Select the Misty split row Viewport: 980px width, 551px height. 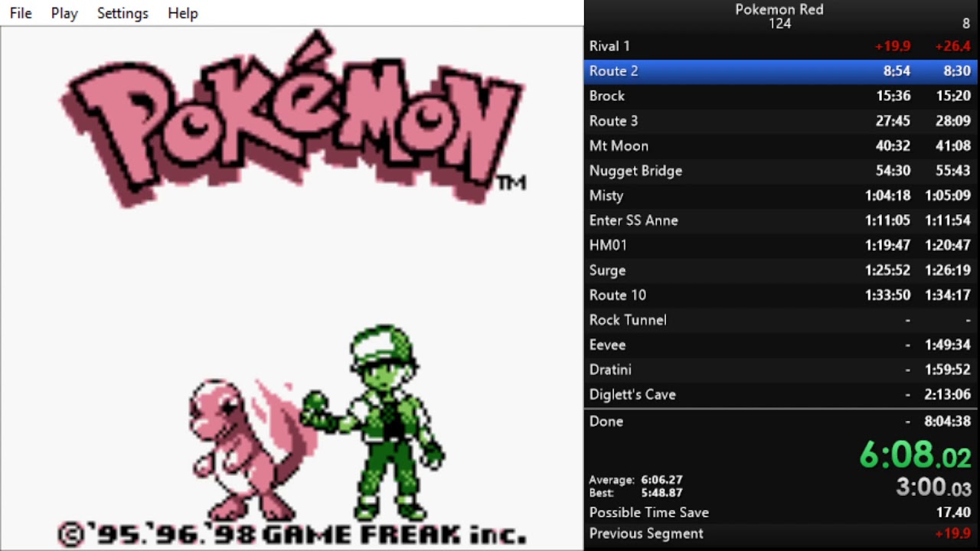tap(782, 195)
